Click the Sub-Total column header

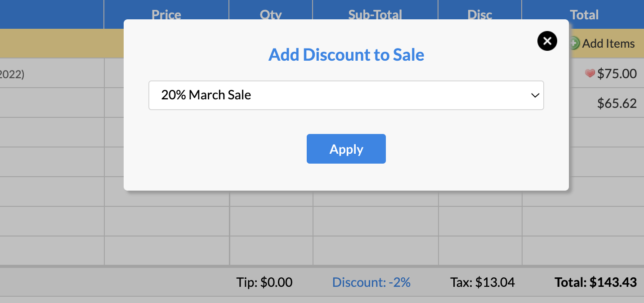pyautogui.click(x=375, y=15)
